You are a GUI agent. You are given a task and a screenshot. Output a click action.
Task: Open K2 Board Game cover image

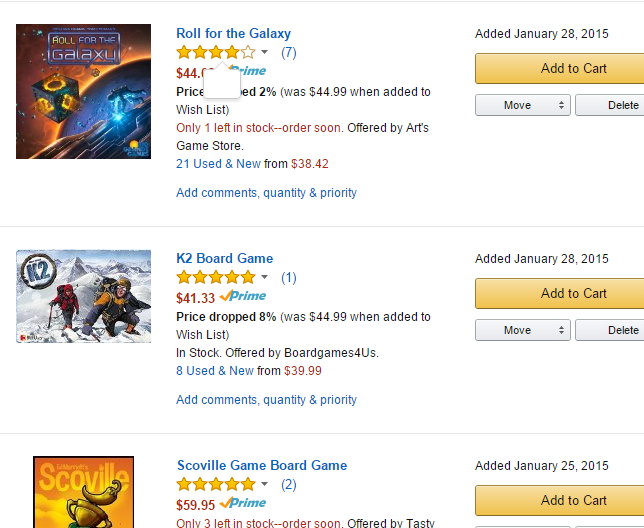83,296
